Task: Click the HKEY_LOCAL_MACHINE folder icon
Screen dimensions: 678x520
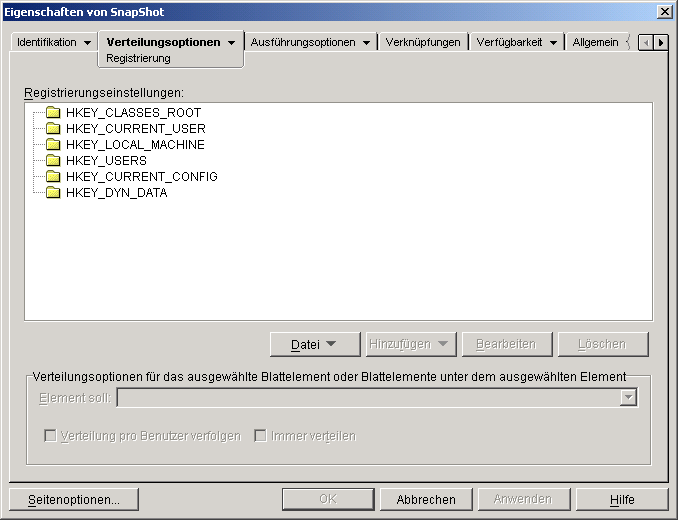Action: pyautogui.click(x=53, y=145)
